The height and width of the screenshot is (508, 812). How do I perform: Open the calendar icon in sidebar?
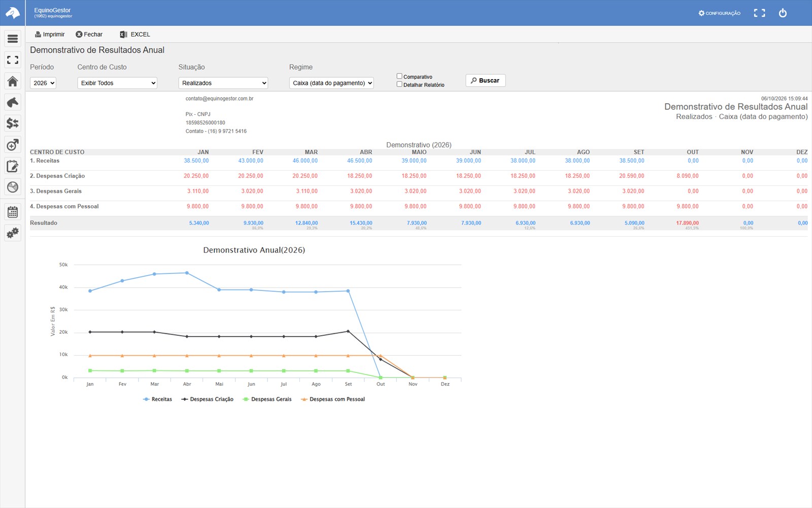(13, 212)
